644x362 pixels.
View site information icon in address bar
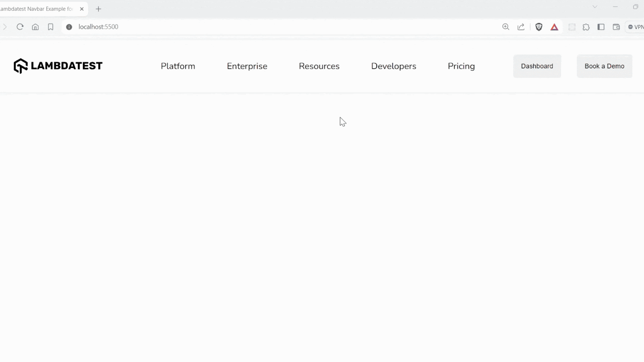tap(69, 27)
